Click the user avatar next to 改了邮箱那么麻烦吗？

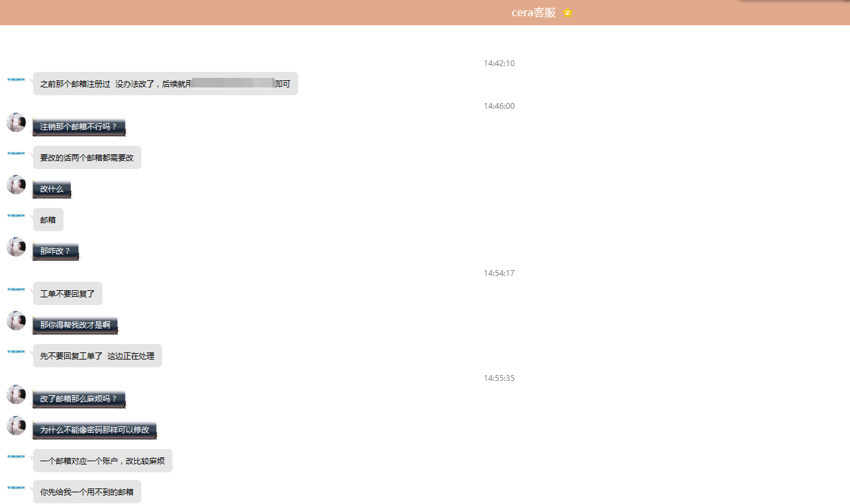click(x=16, y=395)
